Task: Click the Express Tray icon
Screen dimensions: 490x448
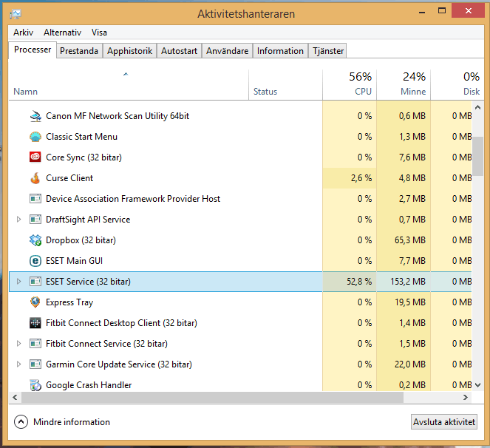Action: tap(35, 302)
